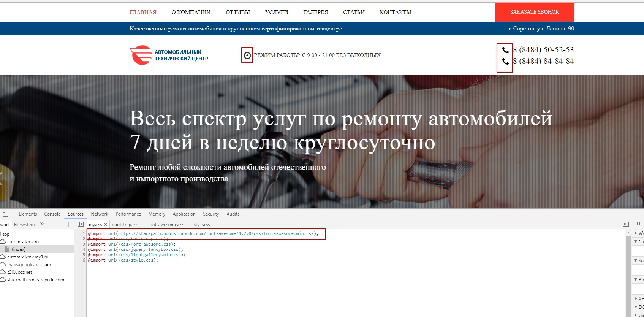This screenshot has width=644, height=317.
Task: Click the clock icon beside working hours
Action: point(247,55)
